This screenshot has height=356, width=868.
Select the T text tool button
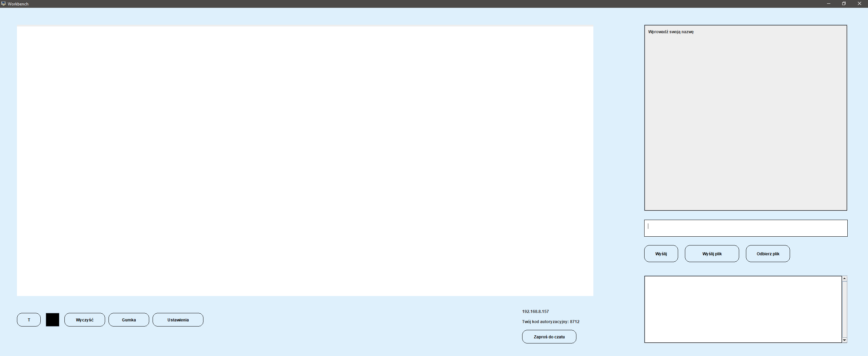coord(29,320)
